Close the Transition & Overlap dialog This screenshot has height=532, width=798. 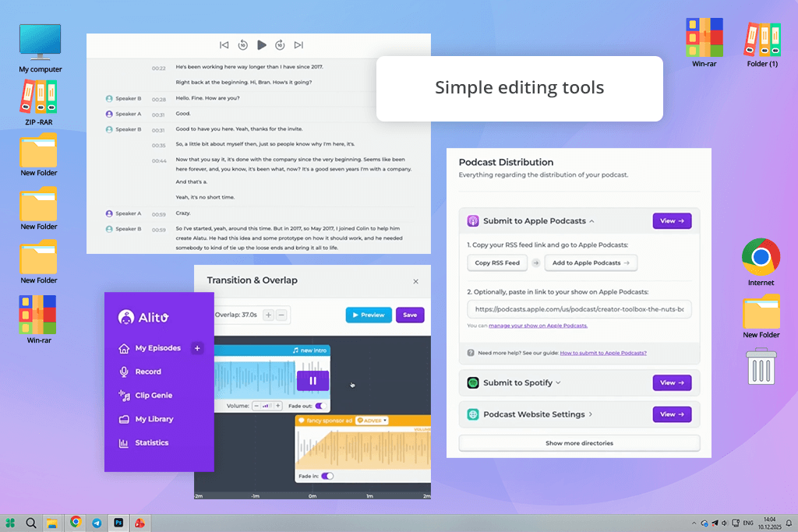[x=416, y=282]
